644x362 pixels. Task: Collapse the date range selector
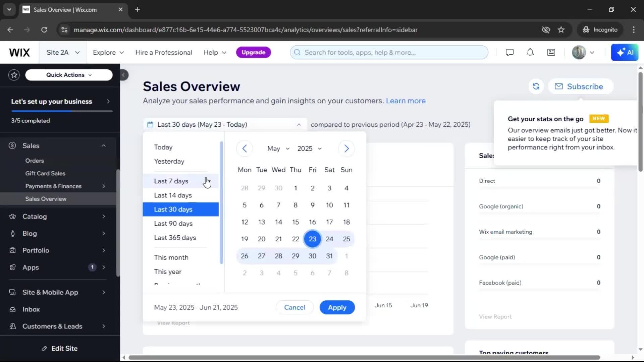[299, 125]
